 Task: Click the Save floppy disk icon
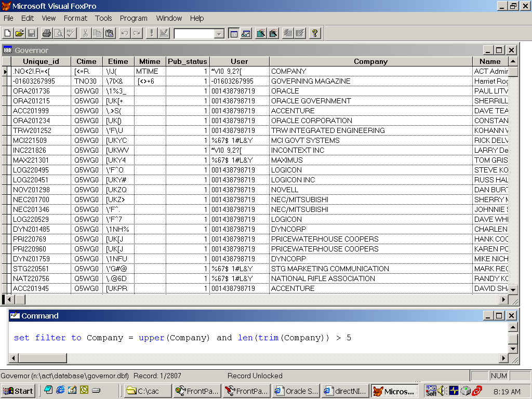pos(32,33)
